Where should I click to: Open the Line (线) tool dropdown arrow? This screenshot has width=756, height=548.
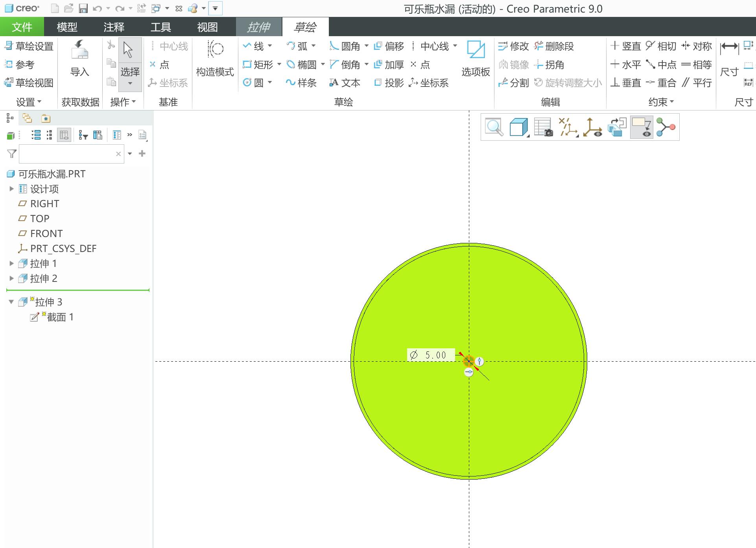270,46
